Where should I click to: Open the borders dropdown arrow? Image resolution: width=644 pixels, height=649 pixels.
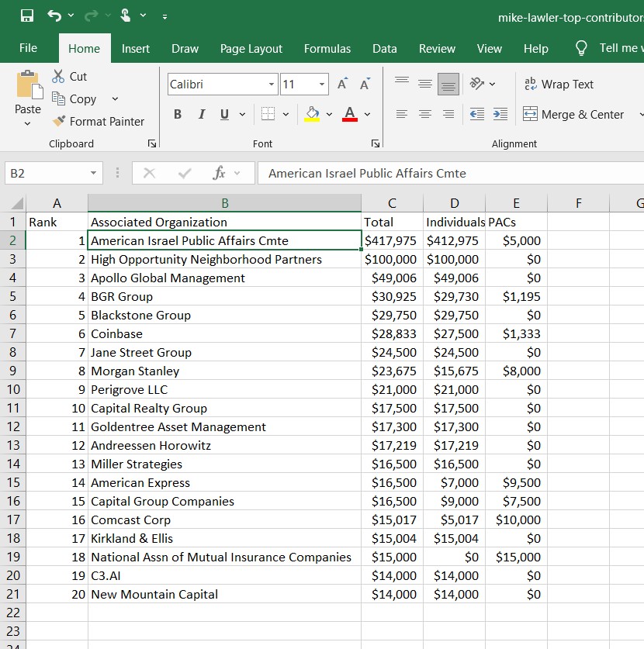pyautogui.click(x=286, y=114)
